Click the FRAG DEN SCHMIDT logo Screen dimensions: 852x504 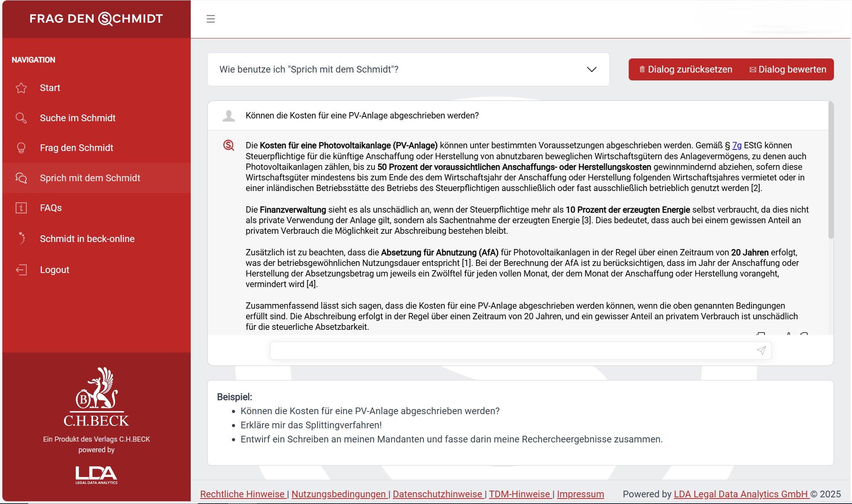coord(96,19)
